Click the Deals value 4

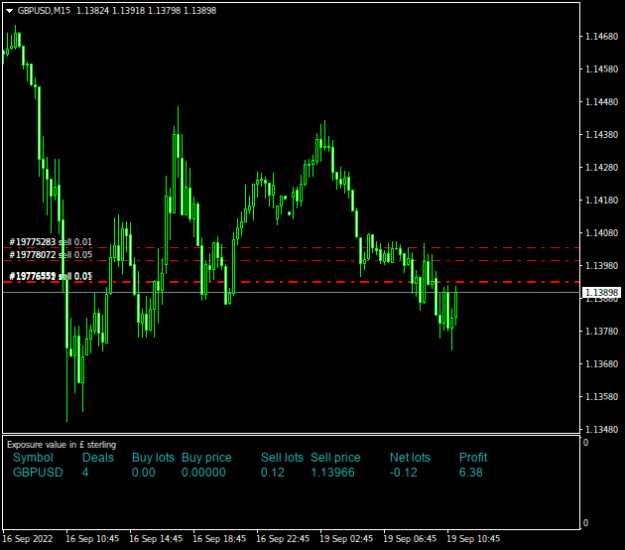pyautogui.click(x=85, y=473)
